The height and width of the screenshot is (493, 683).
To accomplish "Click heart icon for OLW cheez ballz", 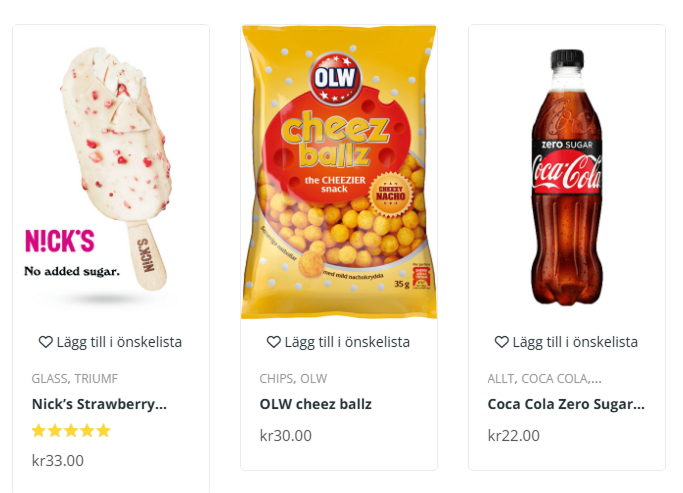I will (273, 342).
